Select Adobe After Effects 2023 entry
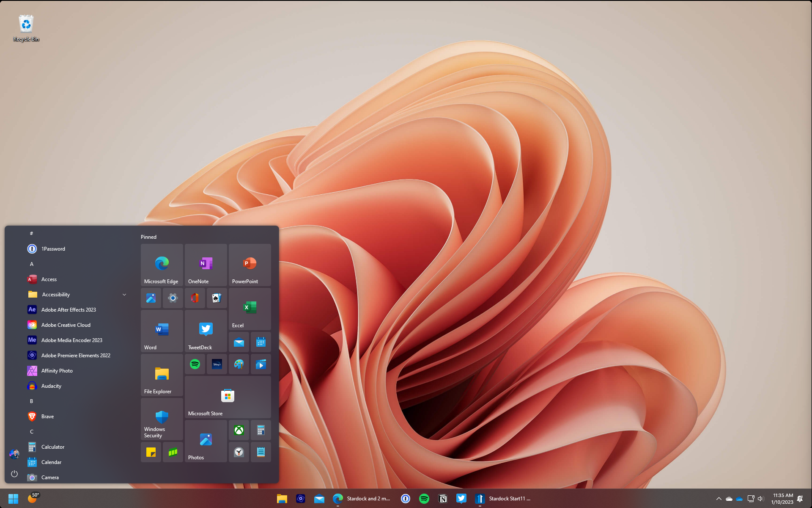This screenshot has width=812, height=508. (x=69, y=309)
